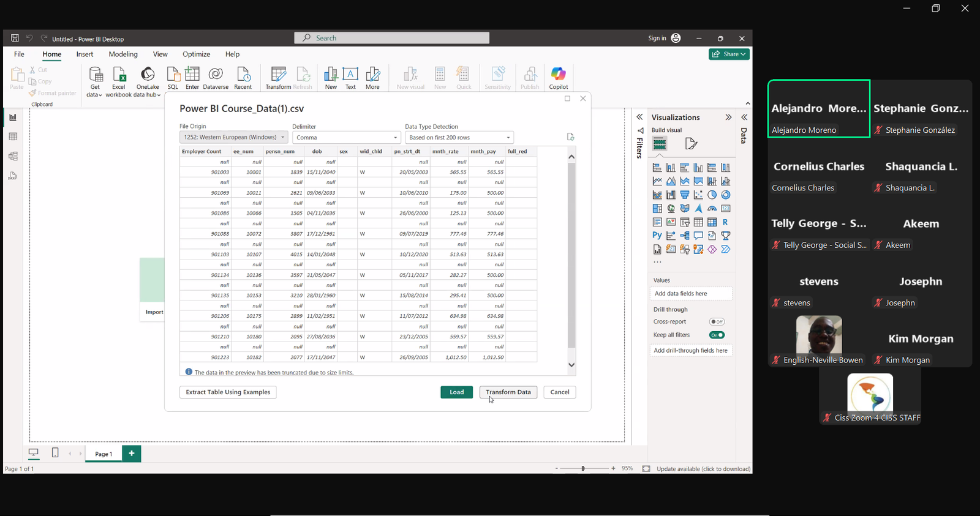Expand the Filters pane chevron

pos(639,117)
